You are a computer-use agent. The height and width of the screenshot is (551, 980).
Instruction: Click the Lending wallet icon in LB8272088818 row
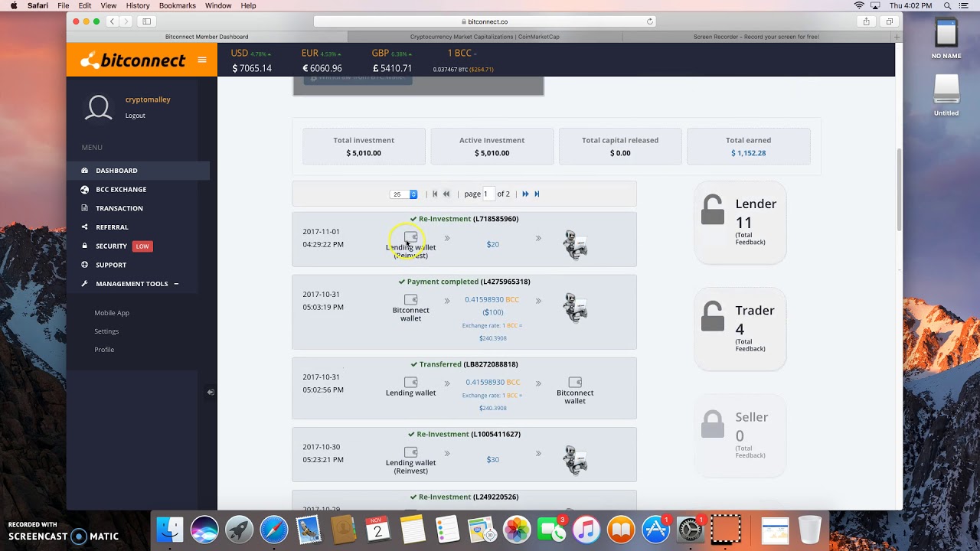tap(411, 382)
